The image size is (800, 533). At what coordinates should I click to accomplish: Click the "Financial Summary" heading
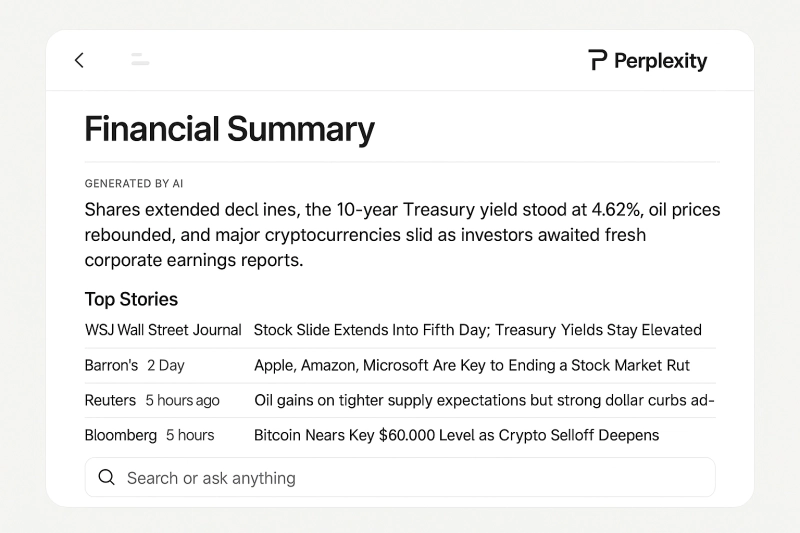click(x=229, y=129)
